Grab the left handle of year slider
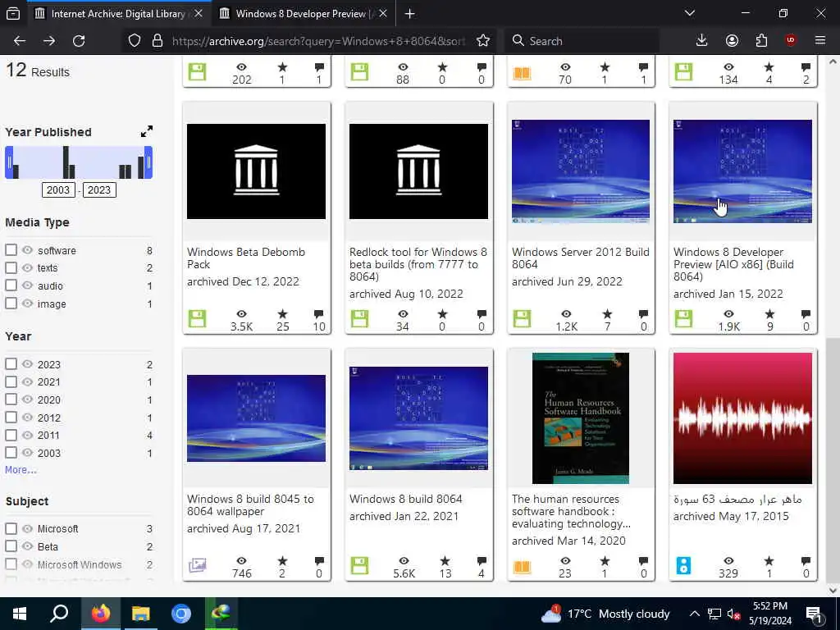 coord(8,162)
